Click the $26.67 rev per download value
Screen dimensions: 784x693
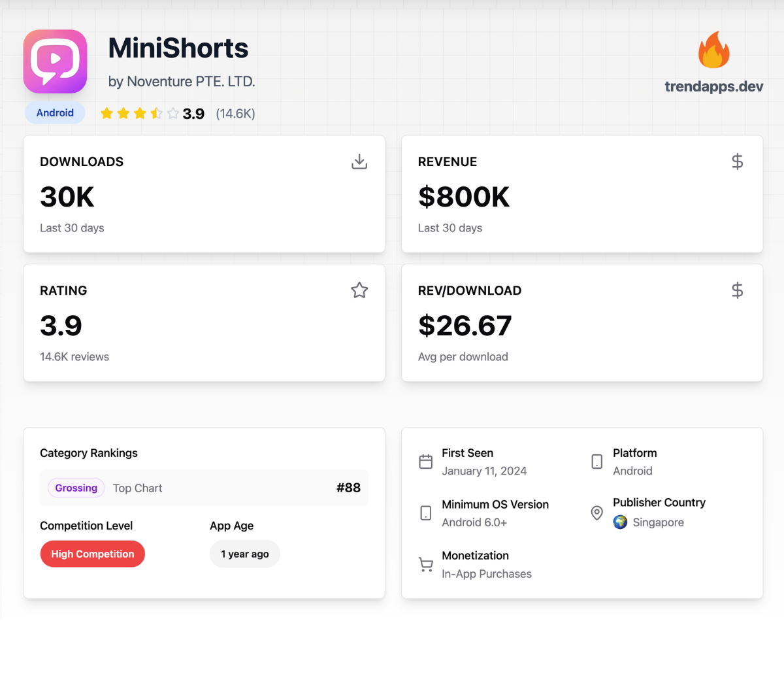(465, 326)
